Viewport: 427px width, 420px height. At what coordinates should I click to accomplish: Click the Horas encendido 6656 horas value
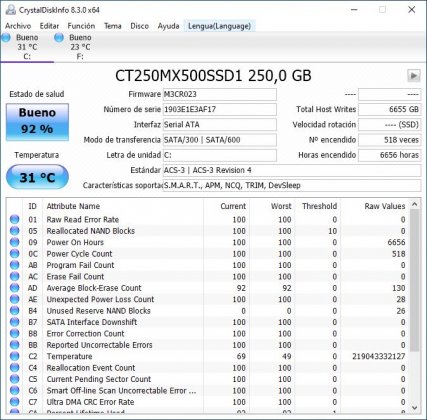[x=389, y=155]
